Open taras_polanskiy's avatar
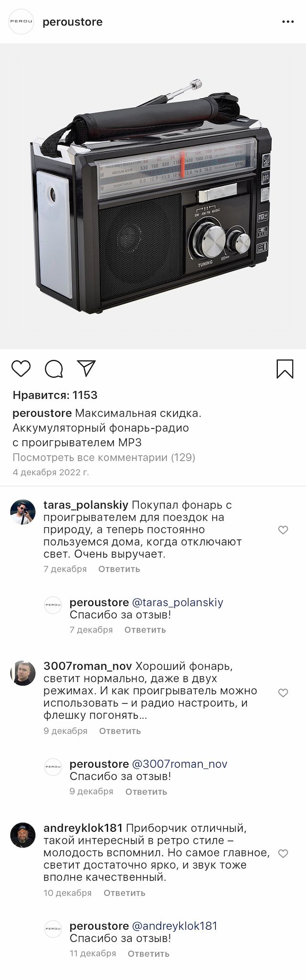Screen dimensions: 306x980 [x=23, y=512]
